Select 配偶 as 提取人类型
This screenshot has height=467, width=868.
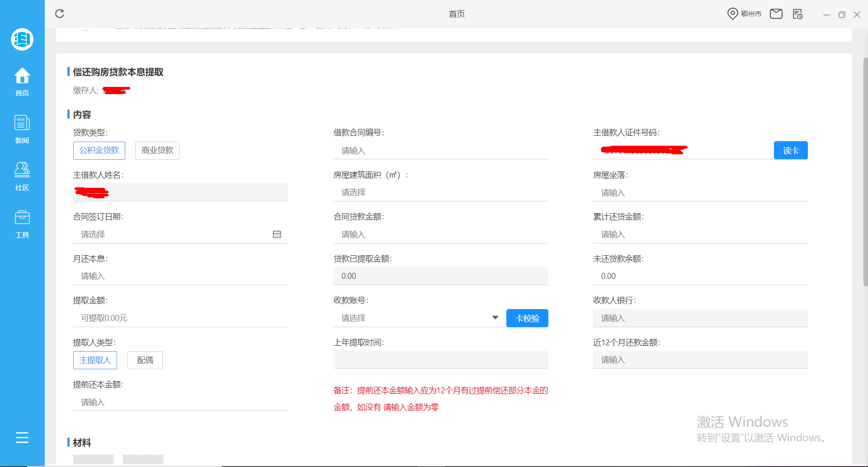145,360
